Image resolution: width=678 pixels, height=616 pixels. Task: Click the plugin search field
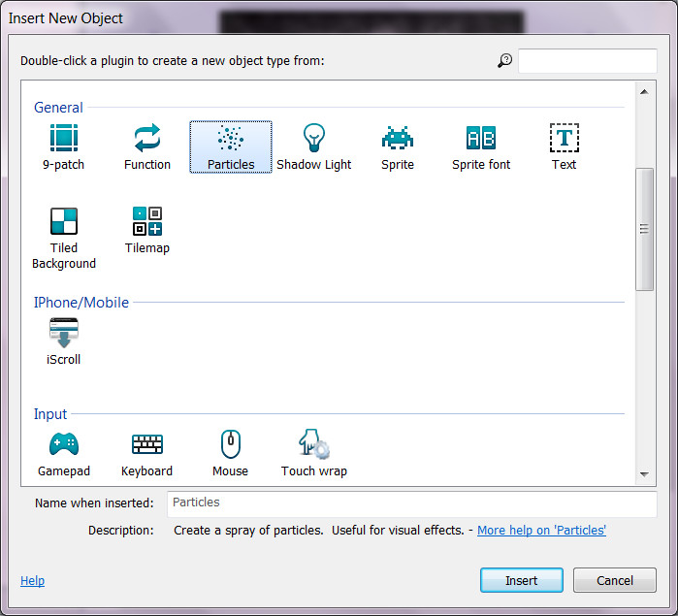pyautogui.click(x=587, y=61)
